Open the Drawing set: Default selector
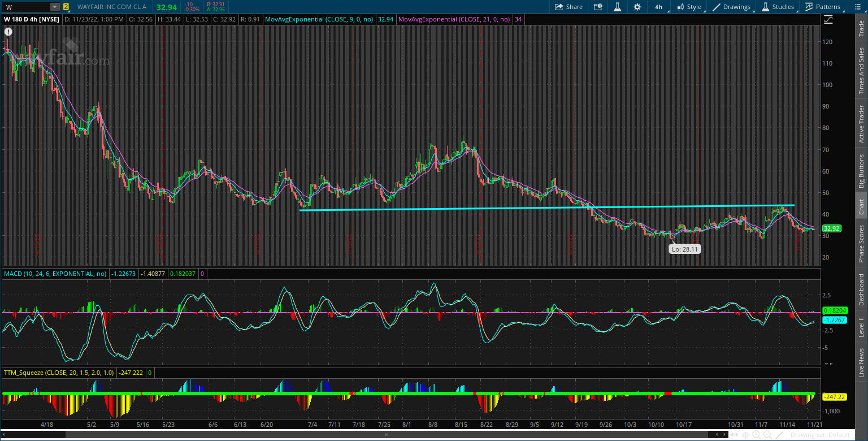The height and width of the screenshot is (441, 868). (x=819, y=435)
